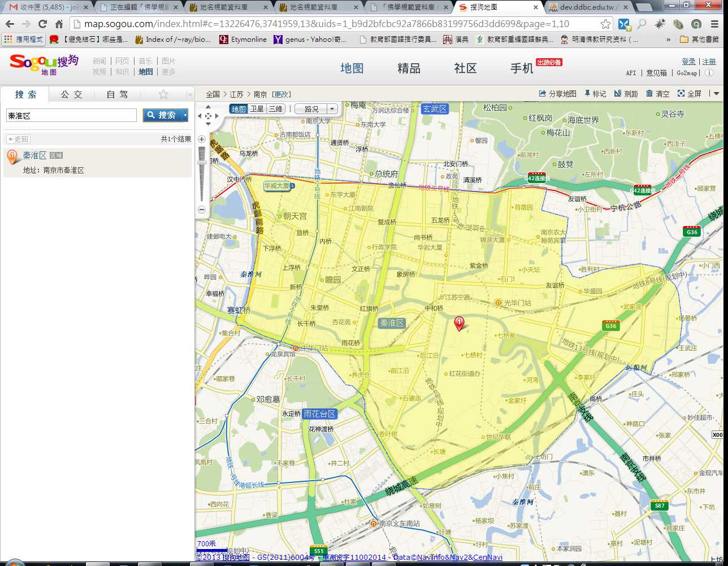Screen dimensions: 728x566
Task: Click the Go2map link
Action: [687, 73]
